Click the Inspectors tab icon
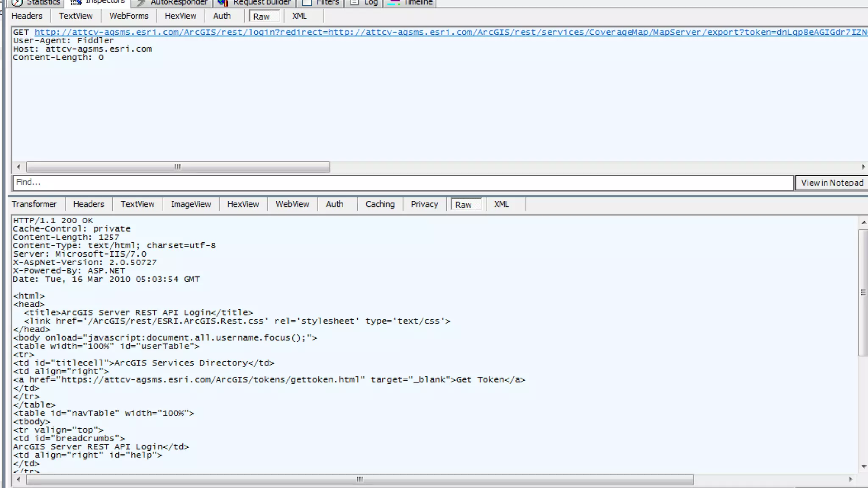Screen dimensions: 868x488 click(76, 3)
